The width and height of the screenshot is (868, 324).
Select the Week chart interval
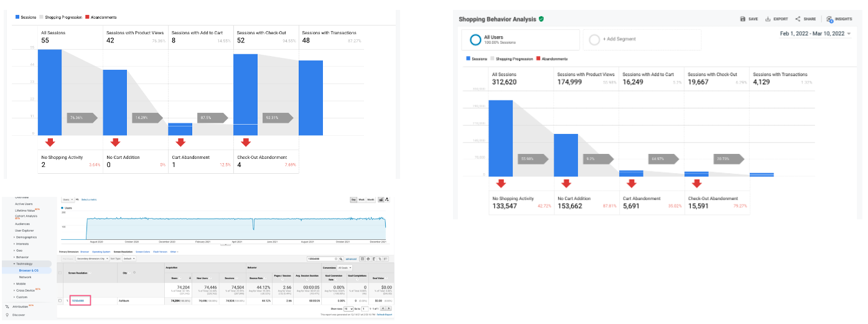click(x=362, y=199)
